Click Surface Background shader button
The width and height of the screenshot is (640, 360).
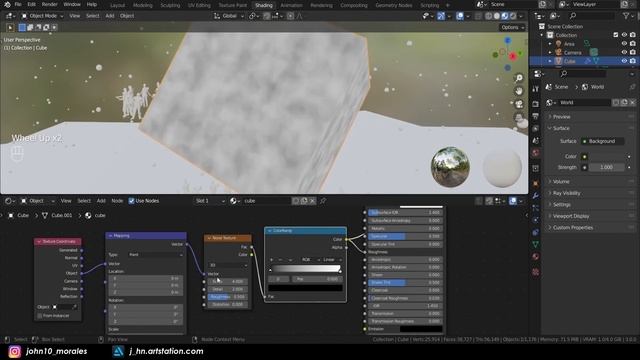(x=602, y=141)
